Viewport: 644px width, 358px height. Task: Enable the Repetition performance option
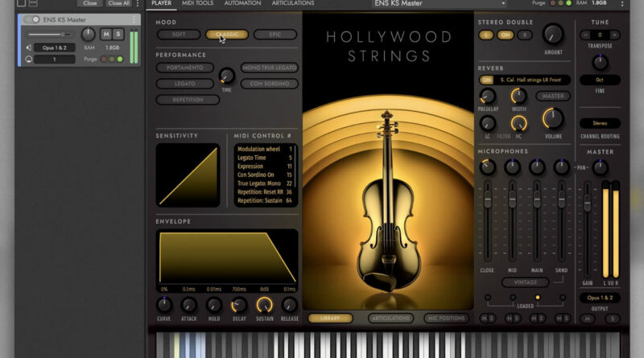coord(188,100)
